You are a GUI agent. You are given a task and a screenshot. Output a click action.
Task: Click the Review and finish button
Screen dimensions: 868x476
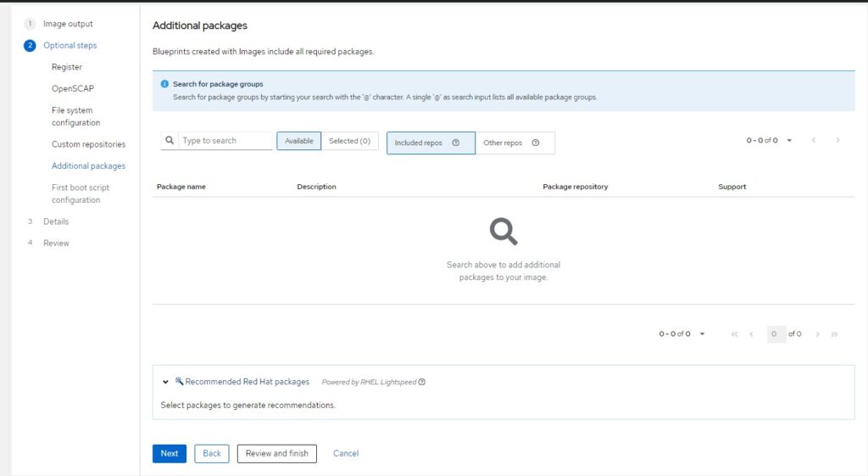click(277, 453)
